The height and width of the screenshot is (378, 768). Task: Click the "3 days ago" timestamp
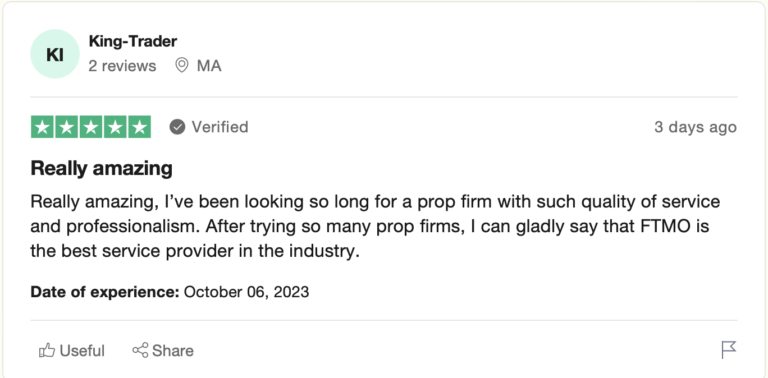[696, 127]
